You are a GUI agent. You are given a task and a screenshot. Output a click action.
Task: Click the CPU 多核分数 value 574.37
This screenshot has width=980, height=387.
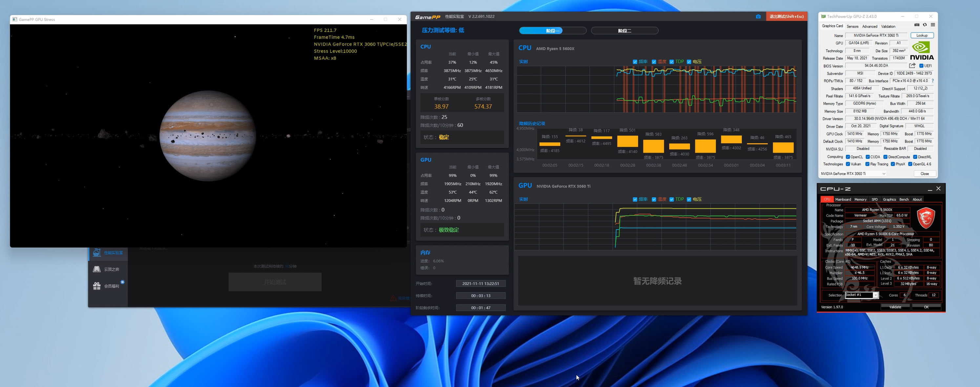coord(483,107)
